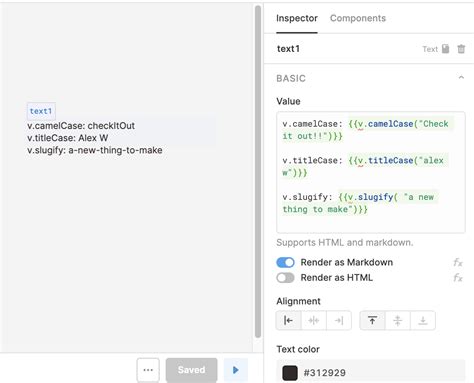Click the Text component type label

coord(430,49)
